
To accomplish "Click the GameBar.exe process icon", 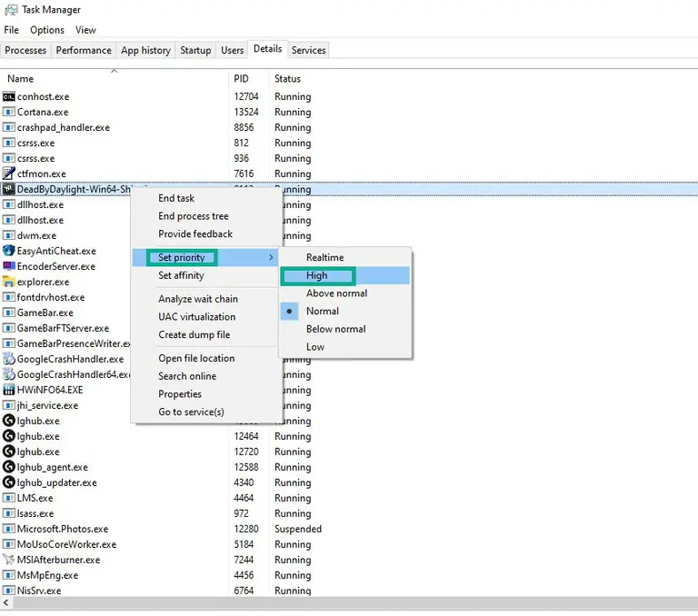I will click(x=8, y=313).
